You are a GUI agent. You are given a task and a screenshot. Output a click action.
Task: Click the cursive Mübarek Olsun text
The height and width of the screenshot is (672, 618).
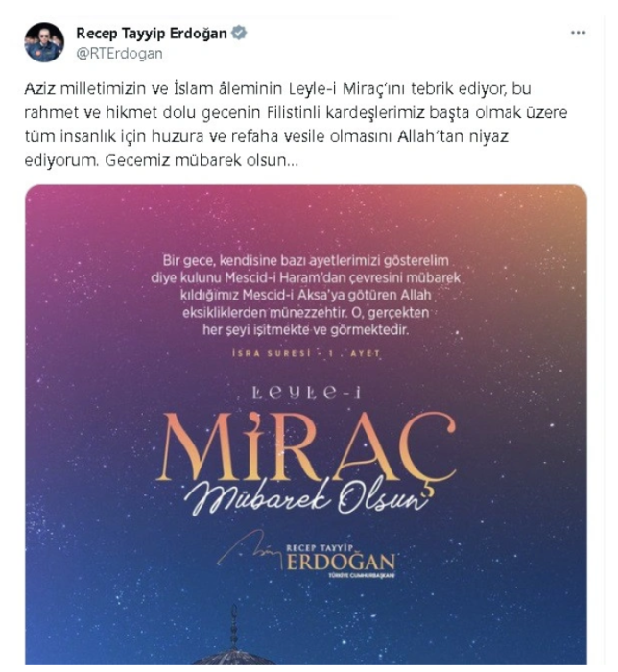pos(307,497)
